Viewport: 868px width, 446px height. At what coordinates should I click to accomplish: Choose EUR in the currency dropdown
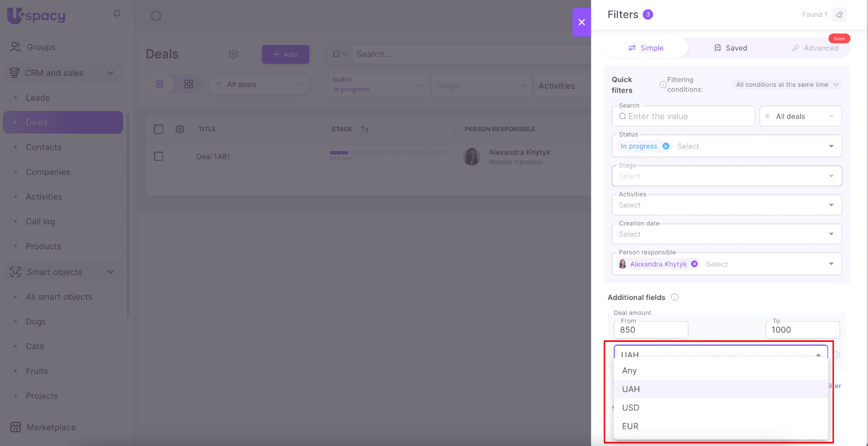[x=630, y=426]
